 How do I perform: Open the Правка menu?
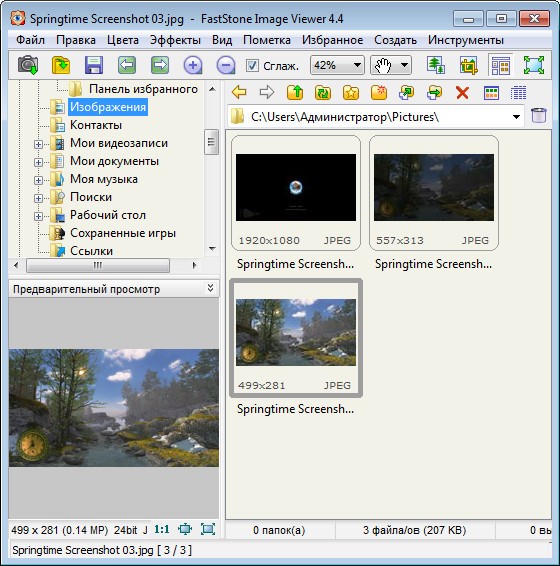pos(76,40)
